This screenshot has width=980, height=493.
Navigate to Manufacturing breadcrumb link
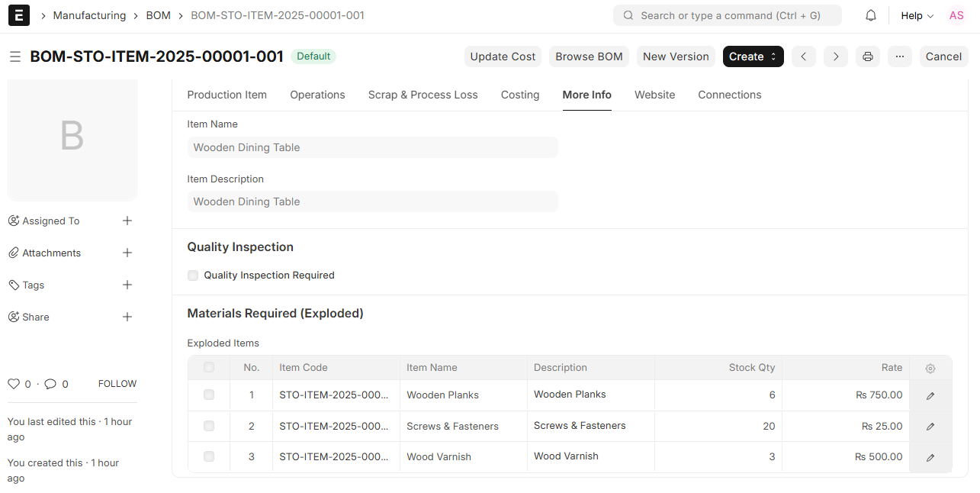click(89, 15)
